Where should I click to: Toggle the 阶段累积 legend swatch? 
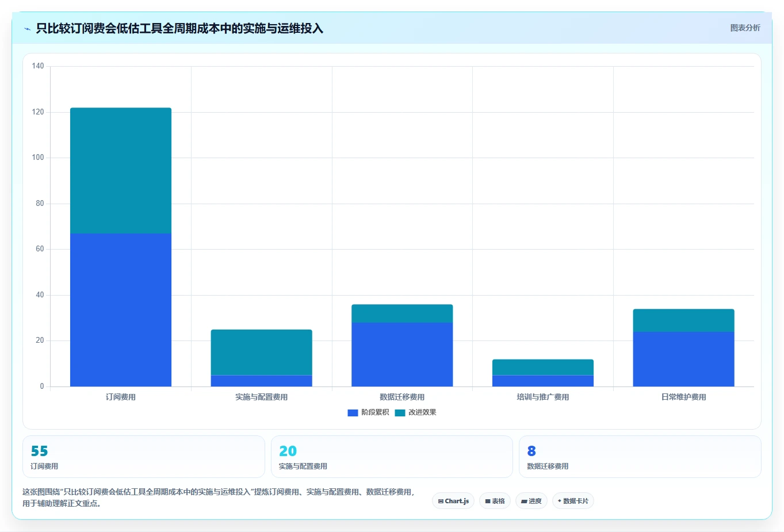point(353,412)
